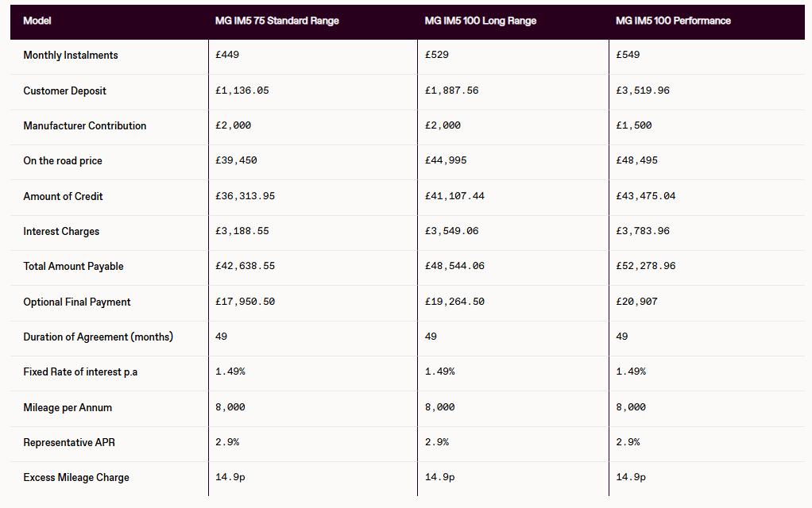This screenshot has height=508, width=812.
Task: Click the MG IM5 75 Standard Range header
Action: click(x=276, y=21)
